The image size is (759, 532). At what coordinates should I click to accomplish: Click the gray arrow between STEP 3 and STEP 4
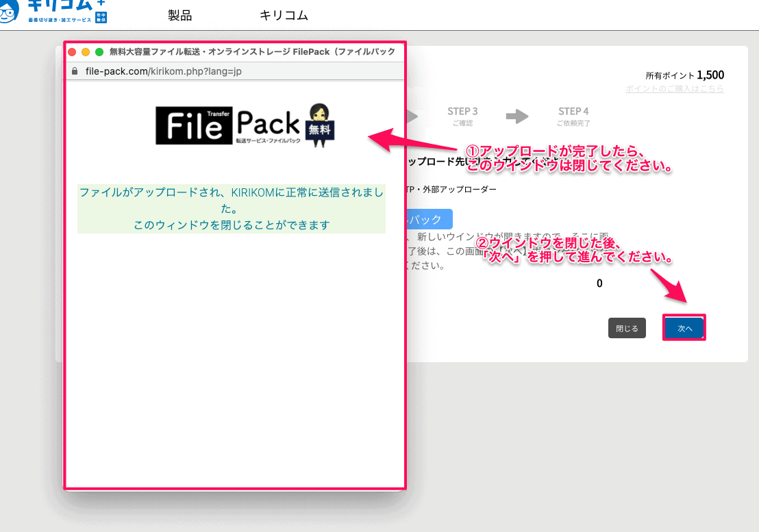pyautogui.click(x=517, y=116)
